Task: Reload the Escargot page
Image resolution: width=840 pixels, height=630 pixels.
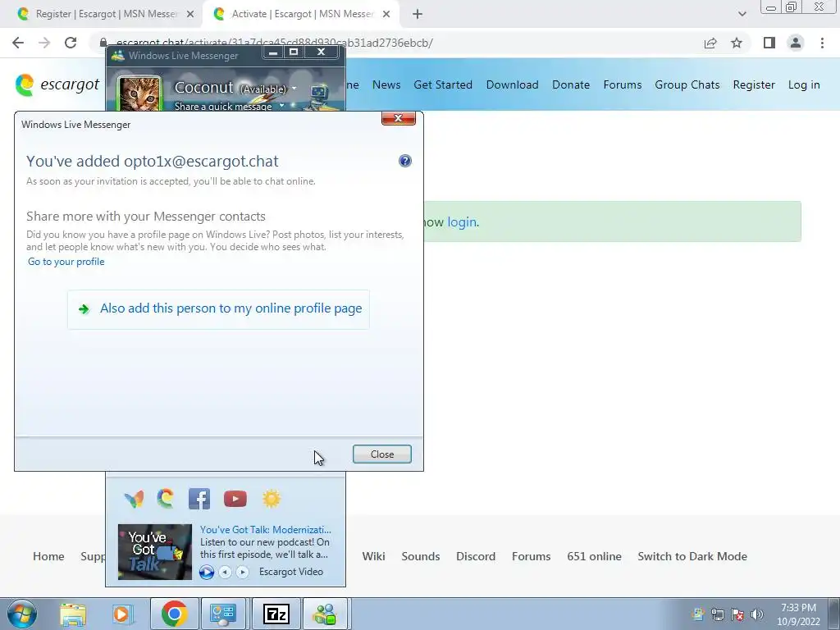Action: (71, 43)
